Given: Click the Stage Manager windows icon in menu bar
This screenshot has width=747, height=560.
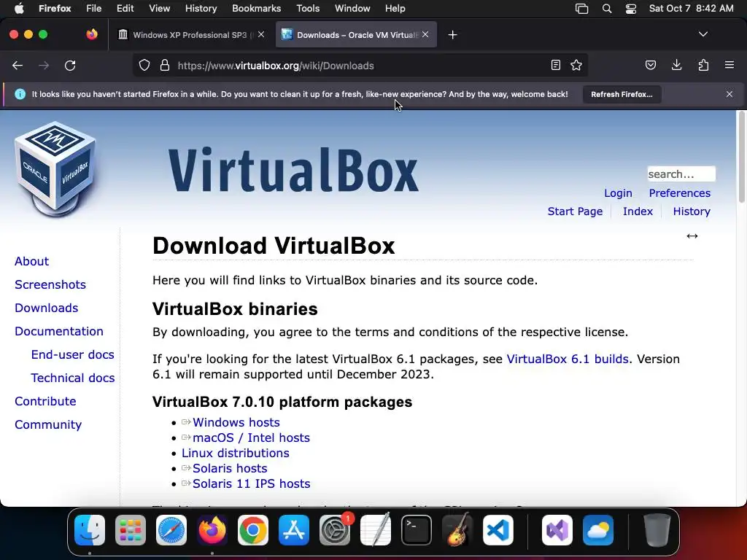Looking at the screenshot, I should [581, 9].
